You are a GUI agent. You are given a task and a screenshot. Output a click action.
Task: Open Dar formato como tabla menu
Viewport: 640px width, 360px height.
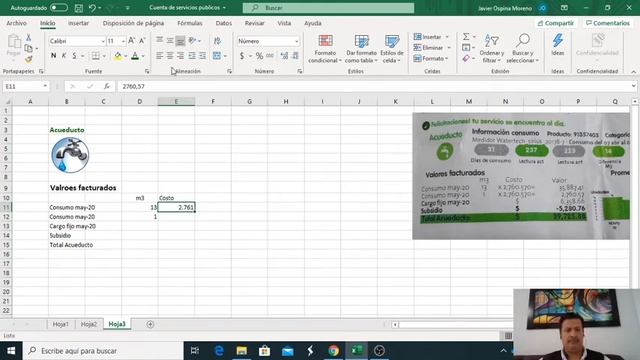(361, 49)
